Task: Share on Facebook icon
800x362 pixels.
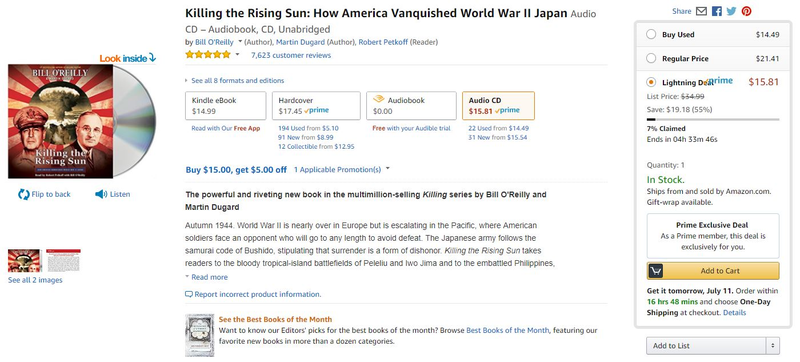Action: (717, 11)
